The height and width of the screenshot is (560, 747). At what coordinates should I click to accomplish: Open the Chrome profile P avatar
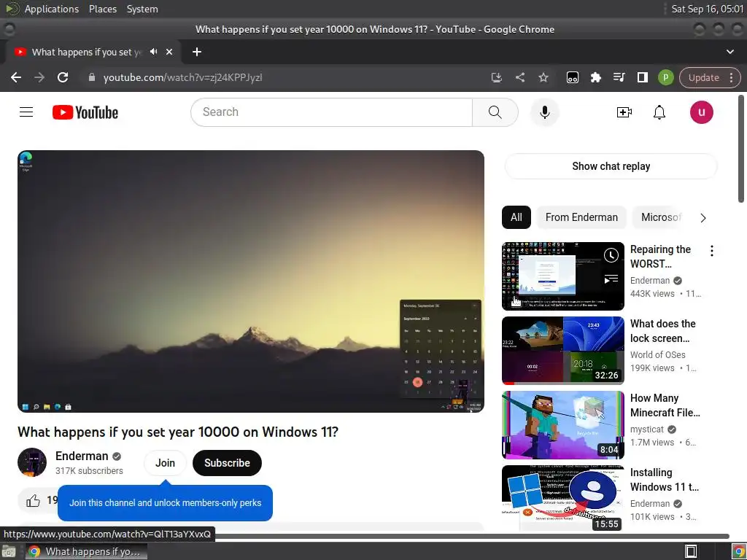[665, 77]
